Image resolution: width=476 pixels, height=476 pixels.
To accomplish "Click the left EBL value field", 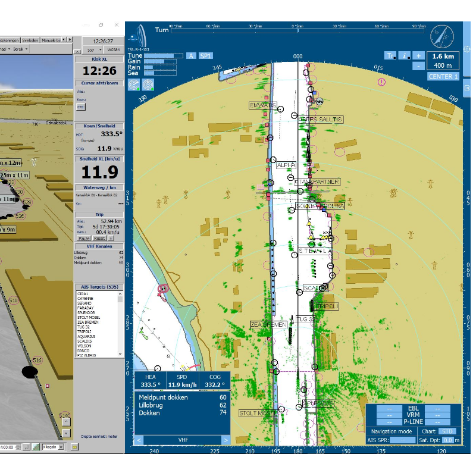I will coord(390,409).
